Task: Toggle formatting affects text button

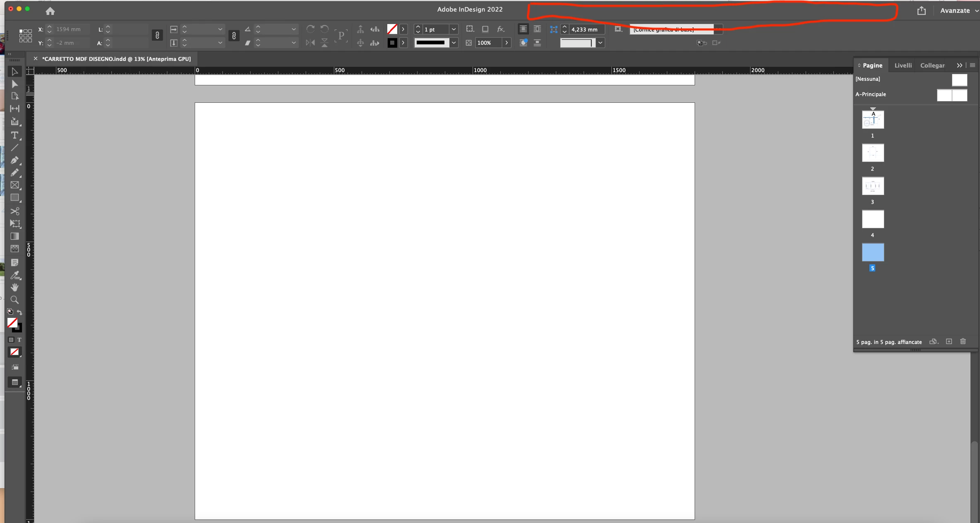Action: click(19, 340)
